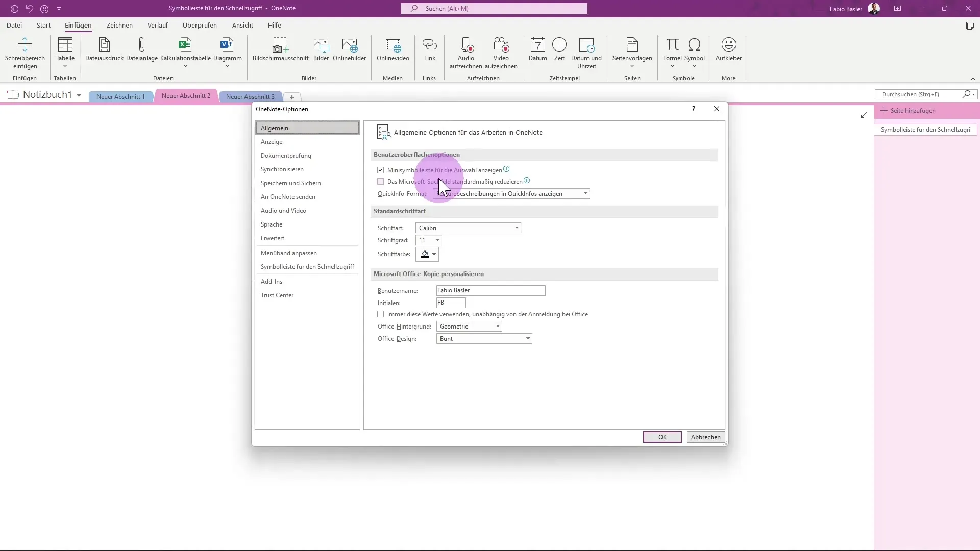Image resolution: width=980 pixels, height=551 pixels.
Task: Open the Durchsuchen search scope dropdown arrow
Action: (x=973, y=94)
